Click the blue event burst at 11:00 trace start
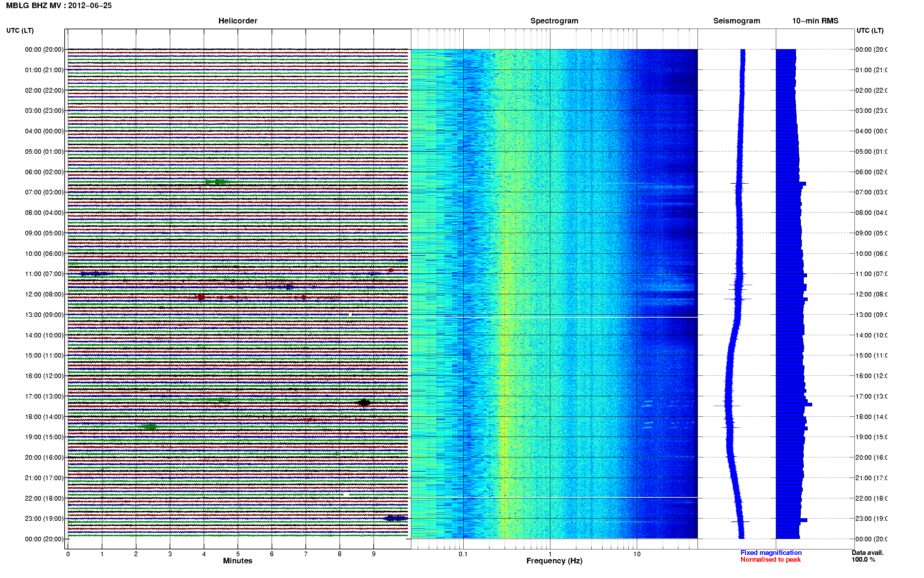The width and height of the screenshot is (924, 578). click(x=96, y=274)
